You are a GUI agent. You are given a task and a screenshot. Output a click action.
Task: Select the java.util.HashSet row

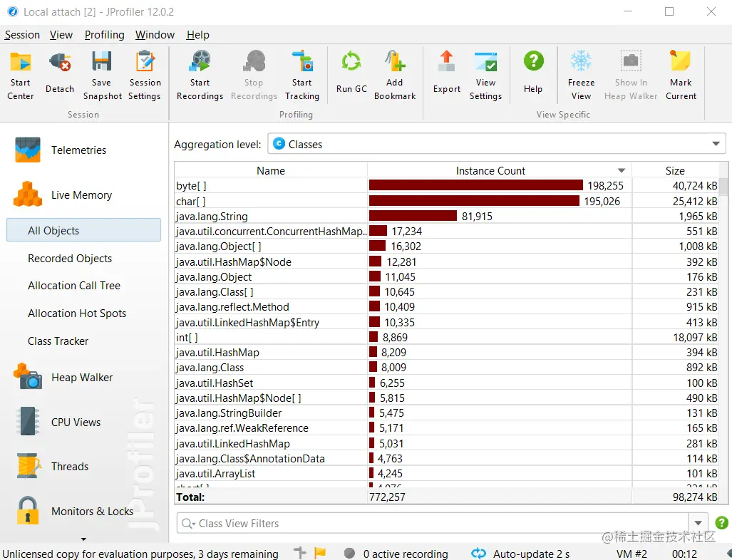[447, 383]
